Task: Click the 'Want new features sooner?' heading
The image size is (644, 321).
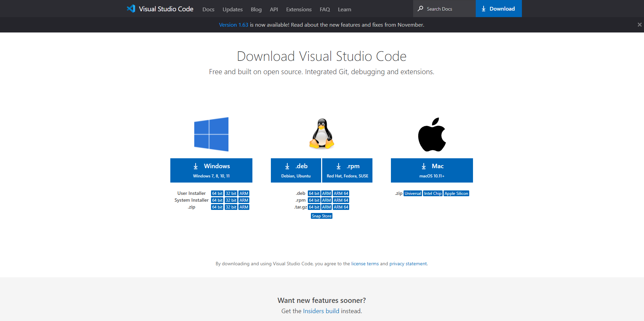Action: tap(321, 300)
